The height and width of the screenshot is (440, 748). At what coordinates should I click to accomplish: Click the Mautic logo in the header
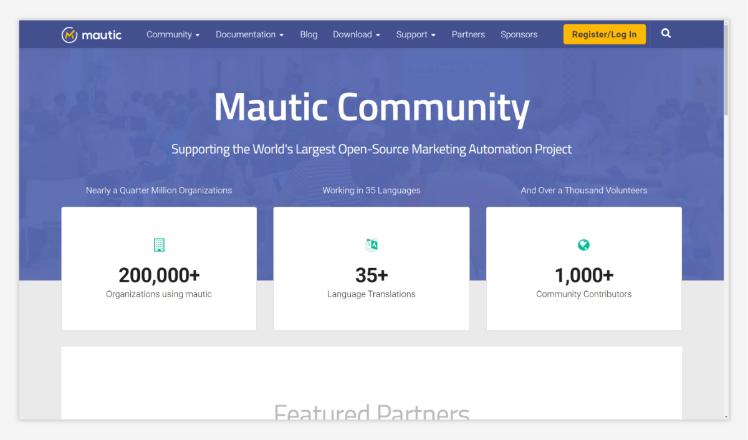click(x=92, y=35)
